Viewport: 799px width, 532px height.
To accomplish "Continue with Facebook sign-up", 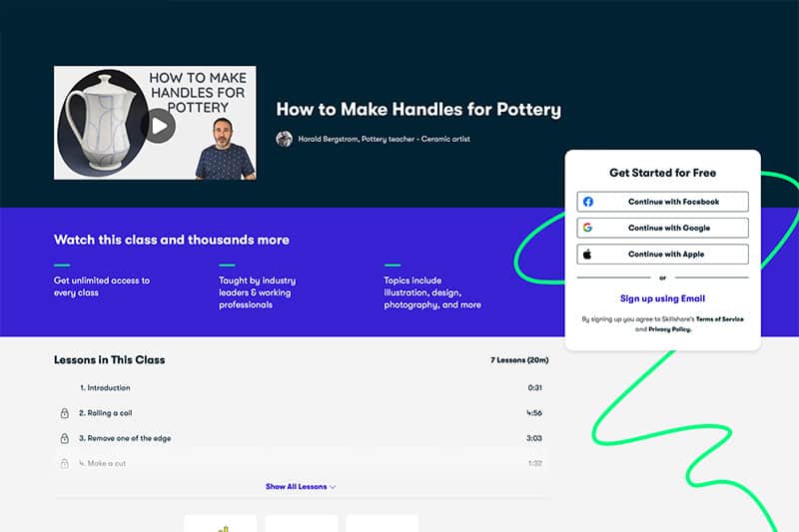I will [662, 202].
